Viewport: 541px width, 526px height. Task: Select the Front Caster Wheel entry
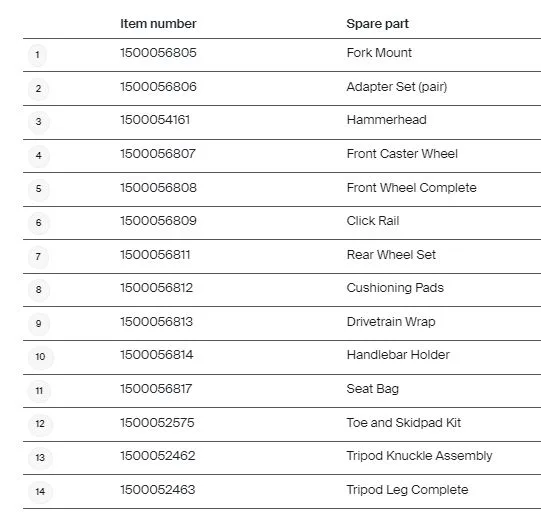coord(402,154)
